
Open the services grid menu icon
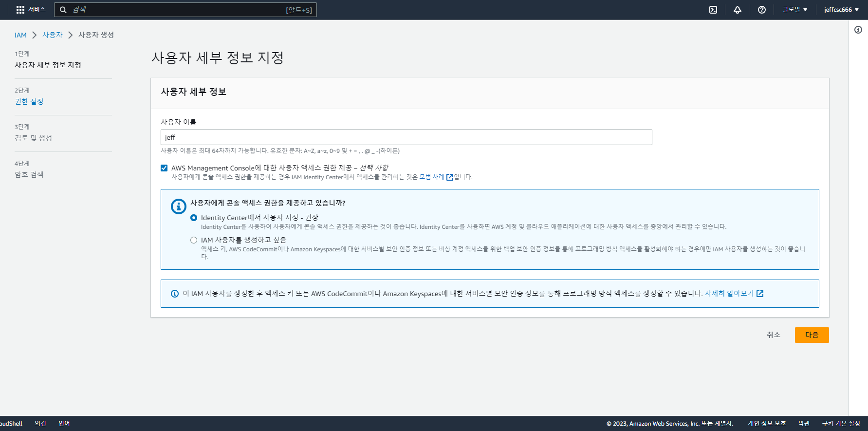[20, 10]
